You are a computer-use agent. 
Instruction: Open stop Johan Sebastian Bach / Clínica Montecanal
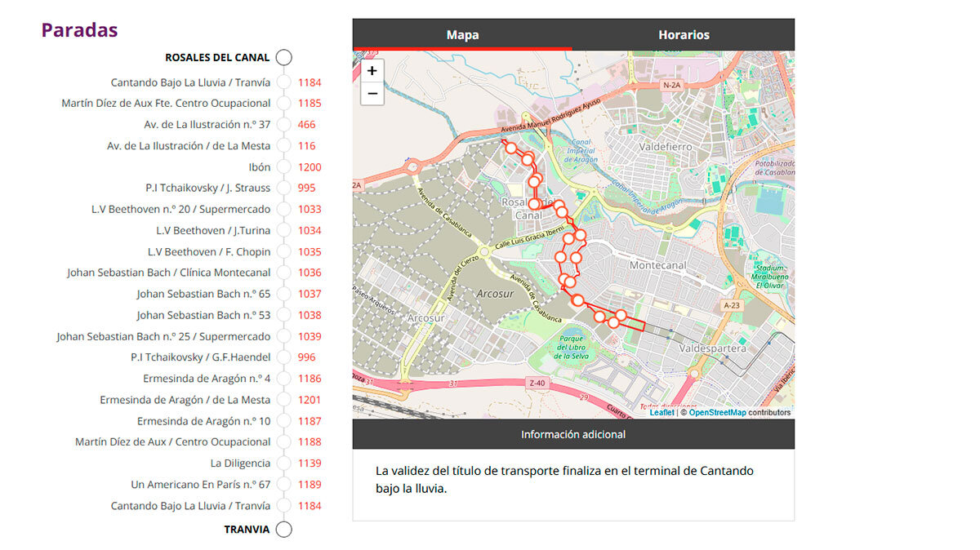(x=168, y=273)
